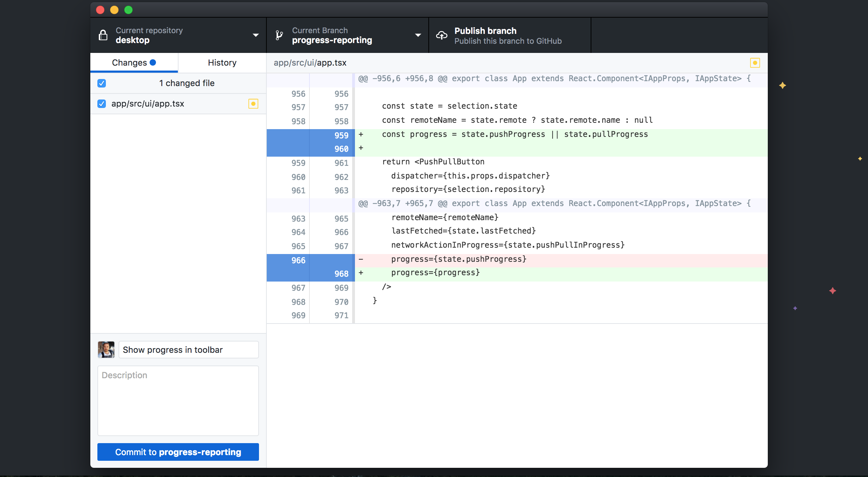Select line 966 in the diff gutter

pyautogui.click(x=298, y=260)
